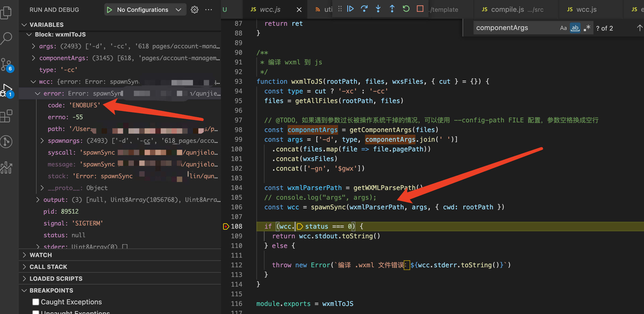Open the Explorer view in the activity bar

click(6, 12)
